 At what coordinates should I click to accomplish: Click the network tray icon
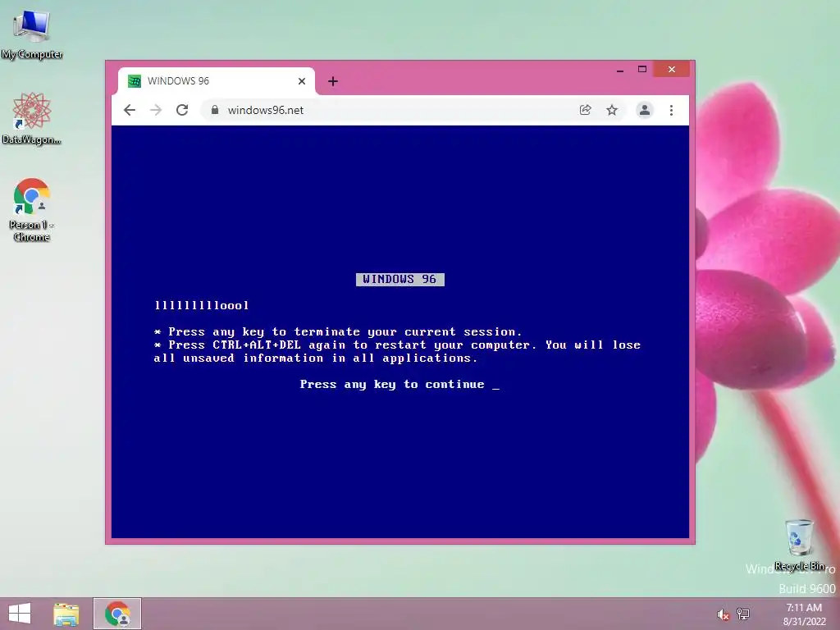coord(743,614)
